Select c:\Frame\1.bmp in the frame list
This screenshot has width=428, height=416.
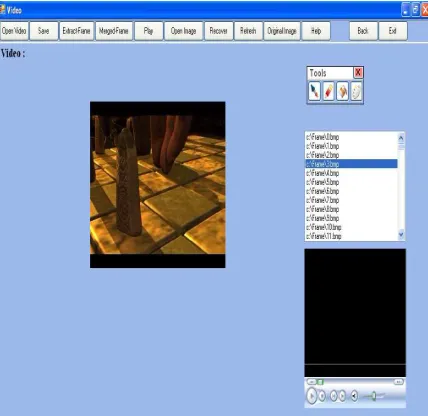tap(351, 146)
